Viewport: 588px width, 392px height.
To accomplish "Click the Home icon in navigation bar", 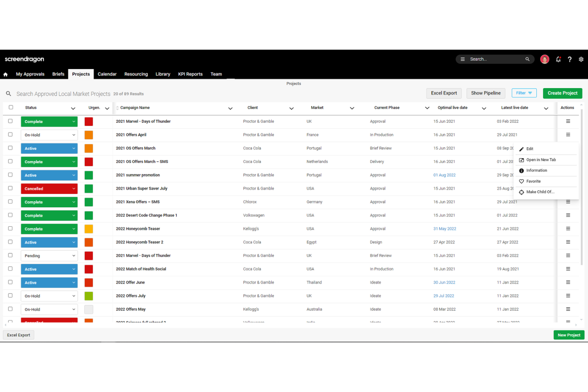I will [x=6, y=74].
